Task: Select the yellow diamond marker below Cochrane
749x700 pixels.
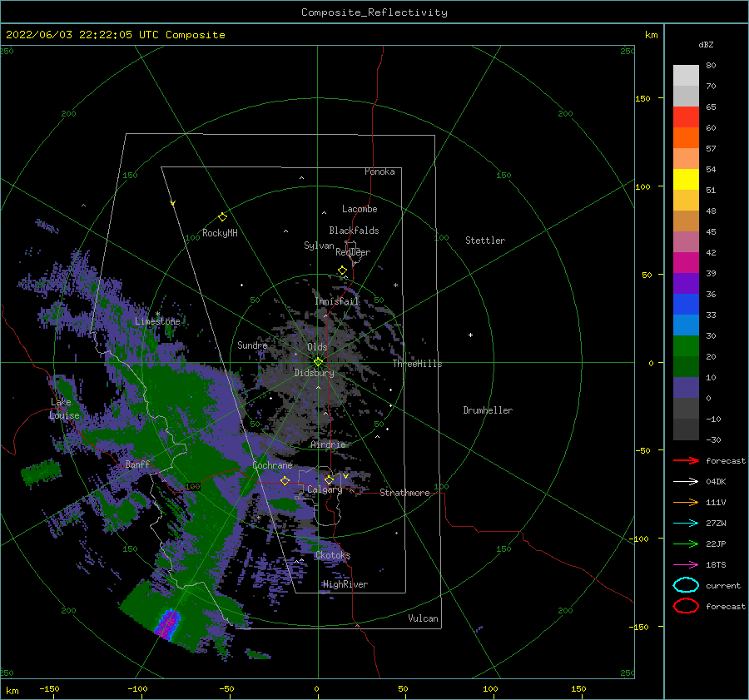Action: click(285, 480)
